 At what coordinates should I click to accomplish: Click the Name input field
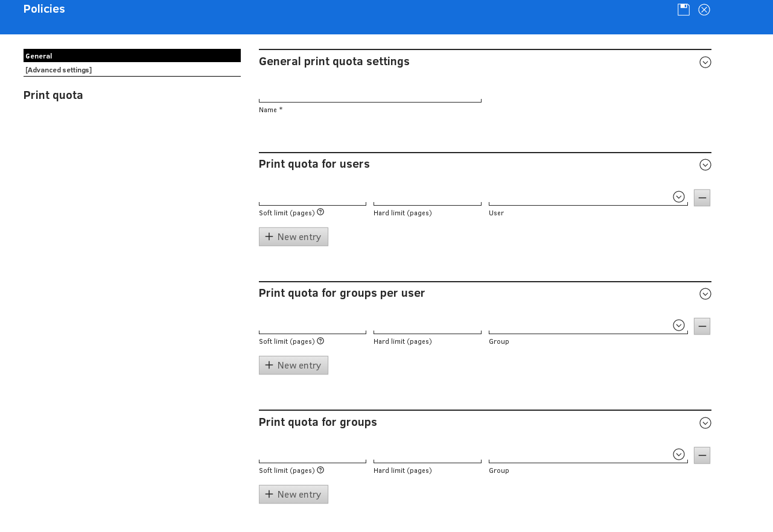pos(370,95)
